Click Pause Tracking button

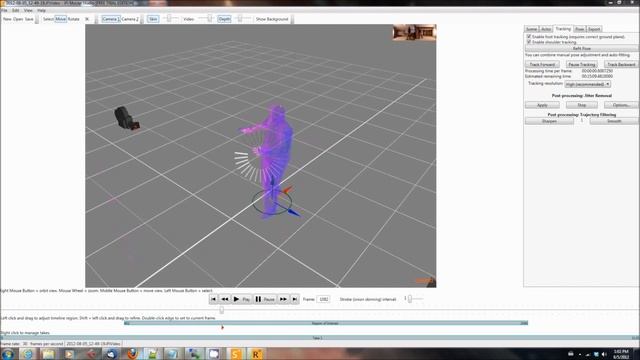pos(582,64)
